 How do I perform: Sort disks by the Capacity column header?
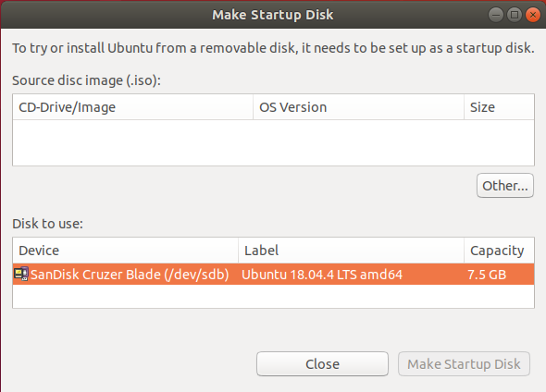click(x=499, y=251)
